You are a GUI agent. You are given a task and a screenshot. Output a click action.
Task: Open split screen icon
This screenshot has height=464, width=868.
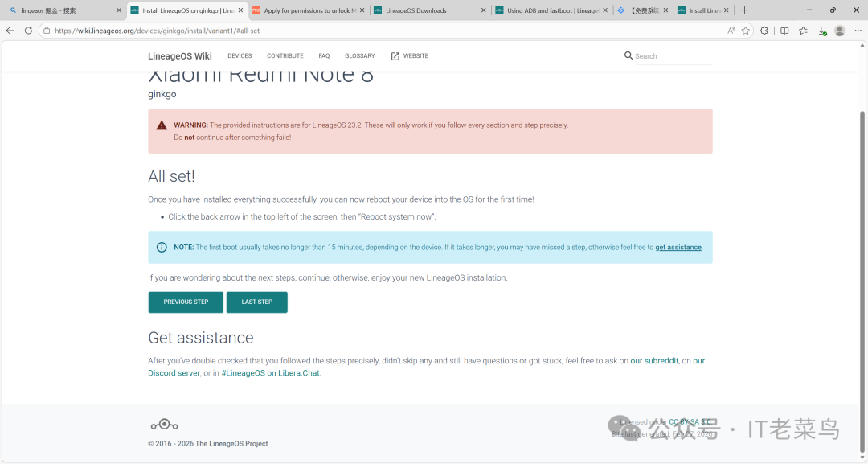[784, 31]
